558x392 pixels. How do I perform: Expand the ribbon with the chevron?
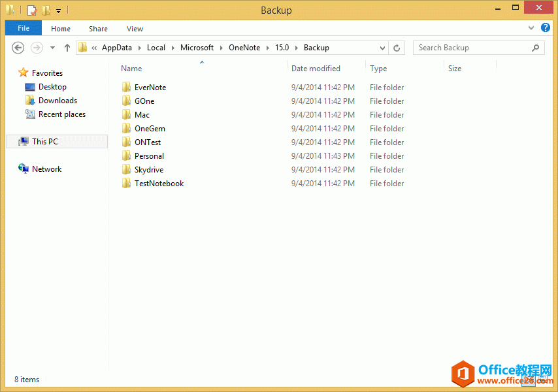531,27
